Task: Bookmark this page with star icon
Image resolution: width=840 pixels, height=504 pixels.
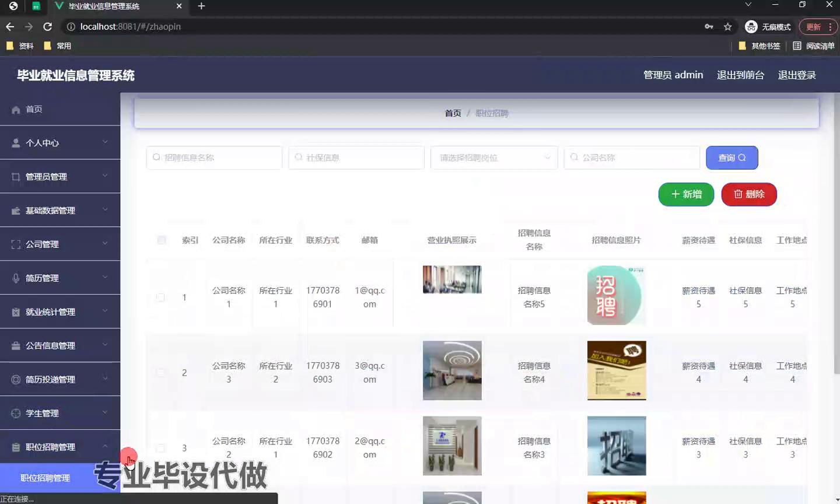Action: 727,27
